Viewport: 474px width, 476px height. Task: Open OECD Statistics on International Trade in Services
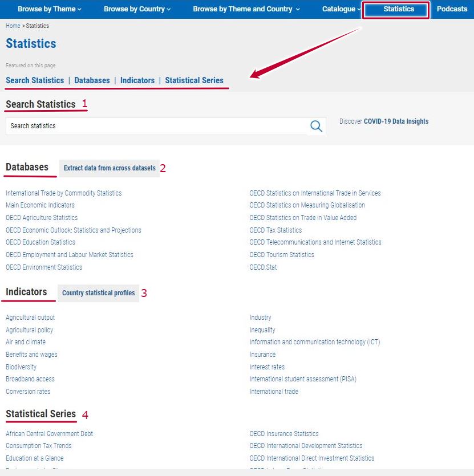(315, 193)
